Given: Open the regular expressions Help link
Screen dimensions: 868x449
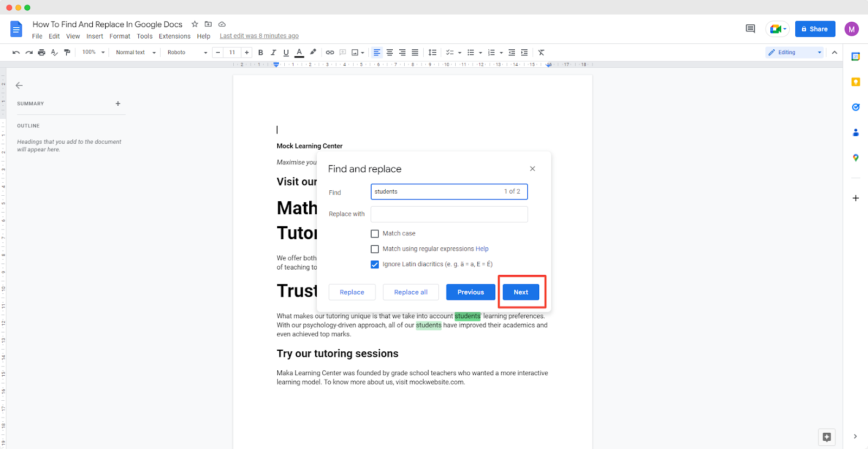Looking at the screenshot, I should (482, 249).
